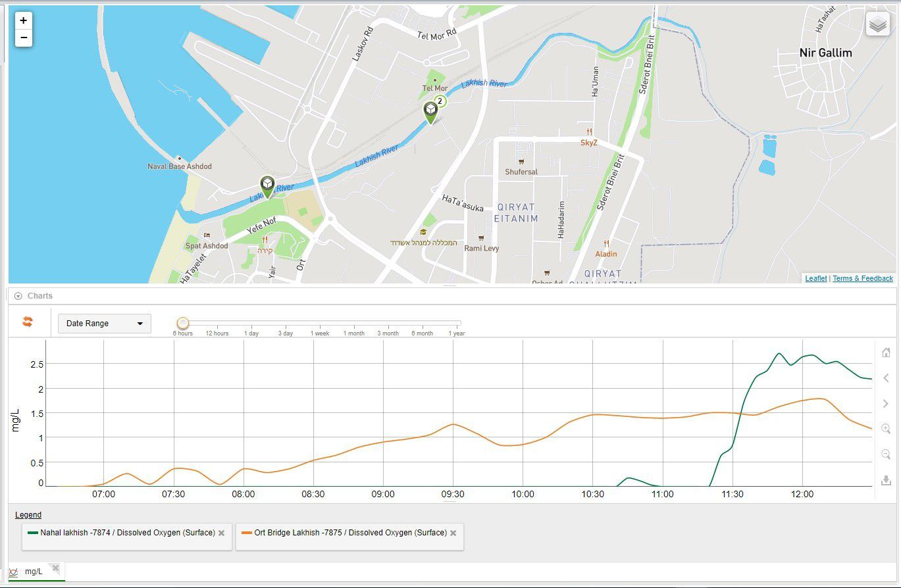Select the mg/L tab
The width and height of the screenshot is (901, 588).
(33, 572)
